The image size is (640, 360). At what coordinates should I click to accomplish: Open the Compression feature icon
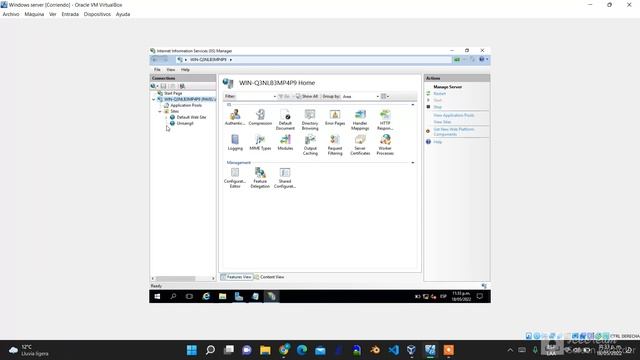tap(260, 117)
